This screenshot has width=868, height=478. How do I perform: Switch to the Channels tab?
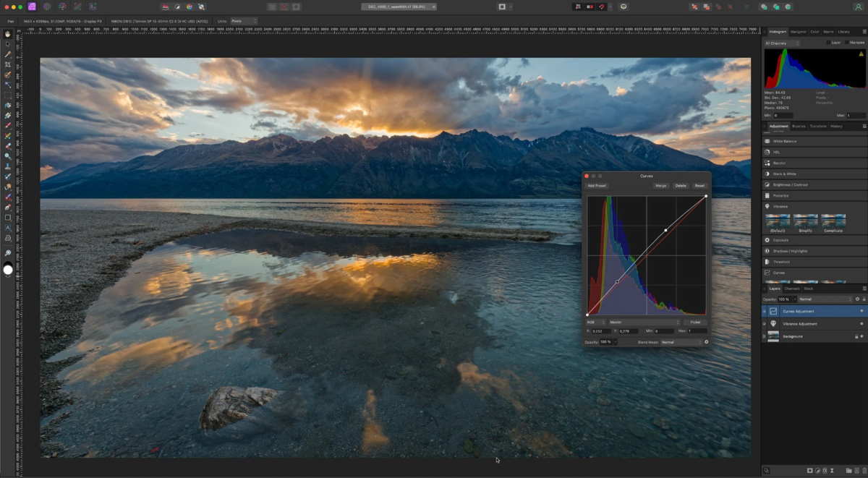(792, 289)
